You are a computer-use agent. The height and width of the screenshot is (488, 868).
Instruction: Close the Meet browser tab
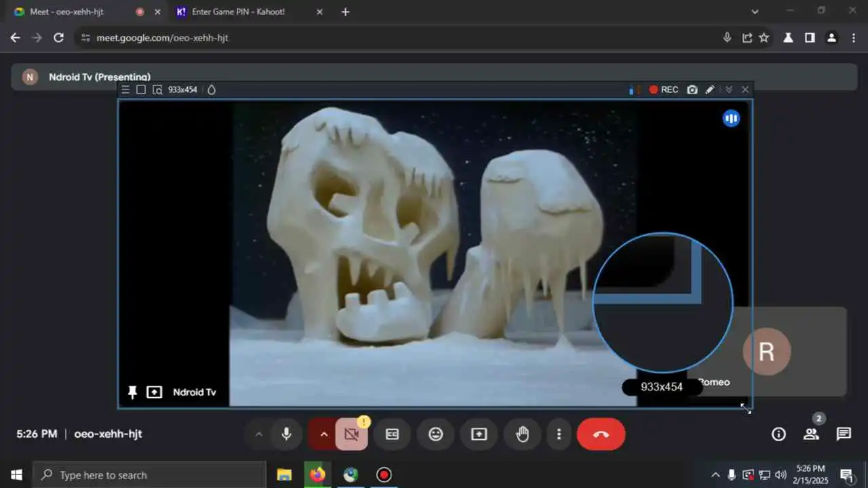[x=157, y=12]
